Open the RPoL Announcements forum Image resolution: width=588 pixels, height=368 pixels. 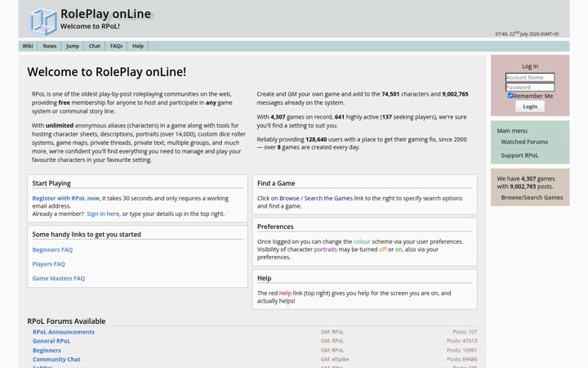coord(64,332)
